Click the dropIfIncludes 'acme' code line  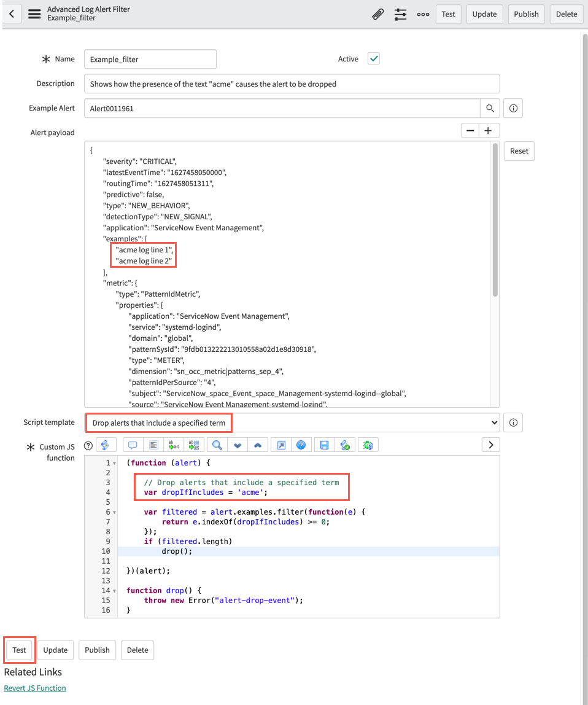206,493
